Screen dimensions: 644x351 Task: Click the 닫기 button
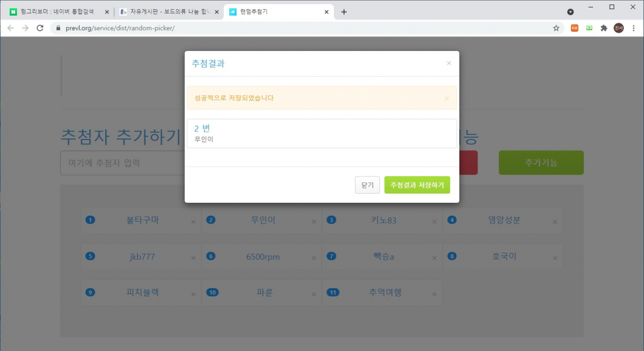click(x=368, y=185)
